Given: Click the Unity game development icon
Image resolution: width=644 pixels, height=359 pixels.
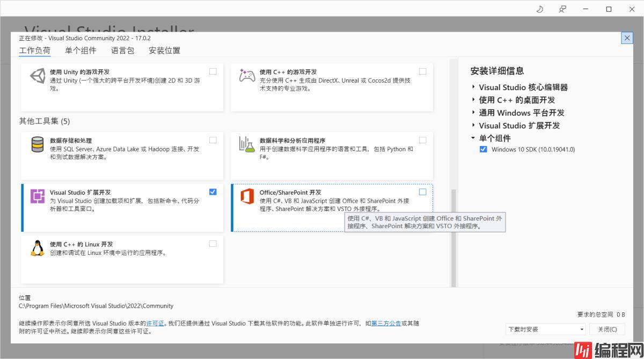Looking at the screenshot, I should coord(38,76).
